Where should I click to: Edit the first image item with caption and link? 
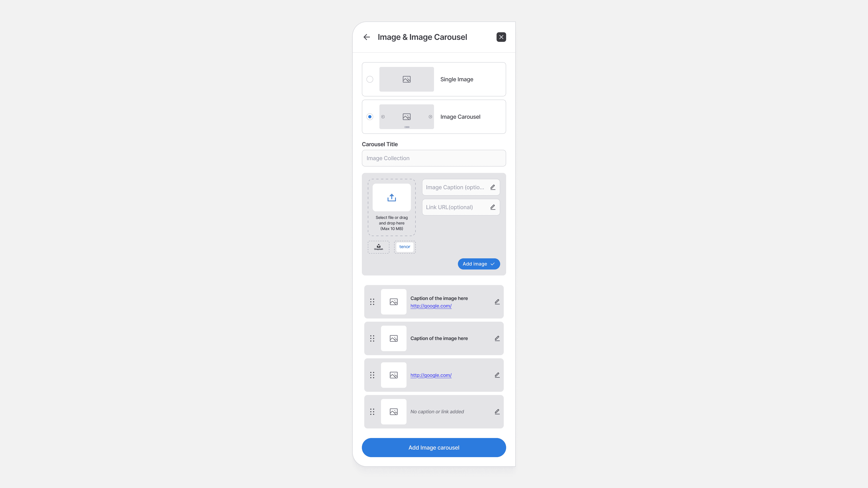coord(497,302)
